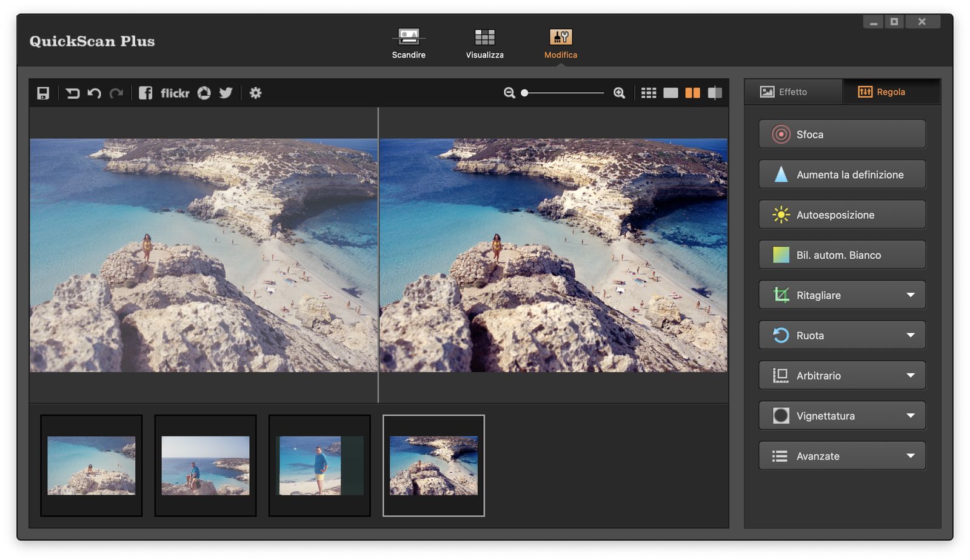Click the zoom in magnifier icon
This screenshot has height=560, width=970.
coord(619,93)
